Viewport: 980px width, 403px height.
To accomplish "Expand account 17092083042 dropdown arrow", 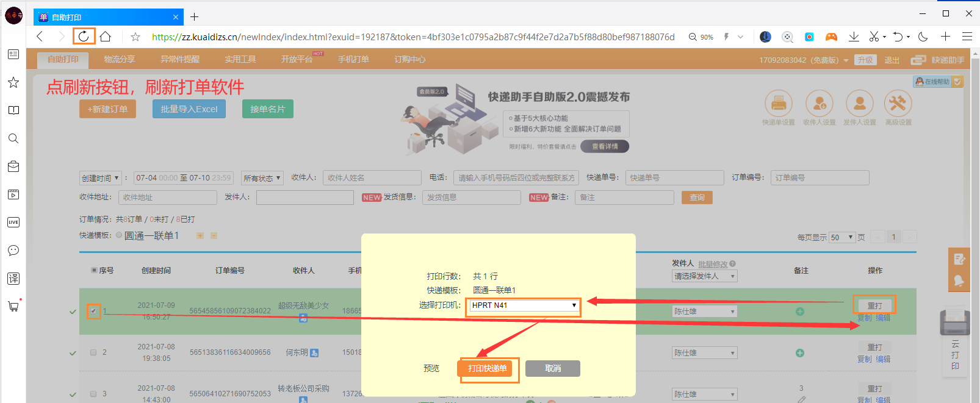I will [x=846, y=60].
